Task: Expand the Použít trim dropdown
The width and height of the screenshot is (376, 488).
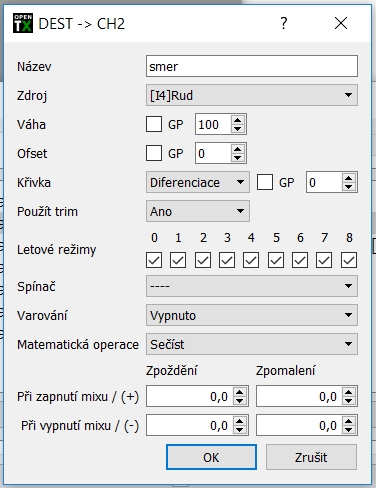Action: tap(198, 211)
